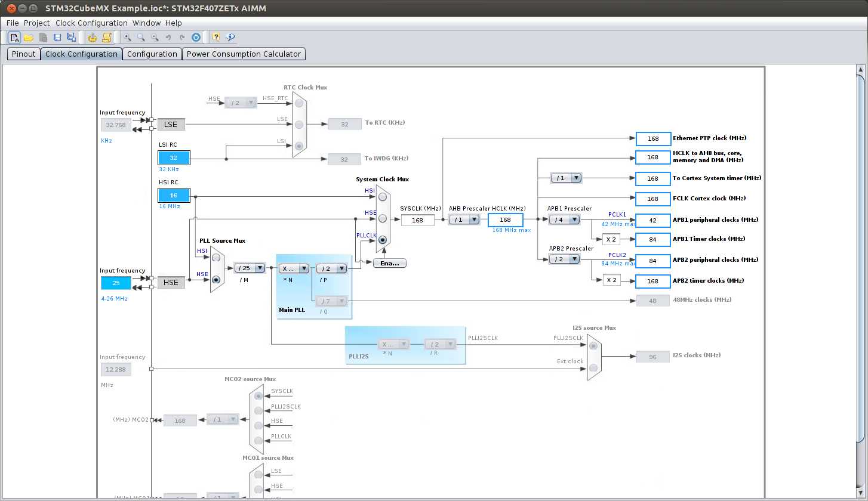Select Ext.clock in the I2S source Mux
This screenshot has width=868, height=501.
[593, 368]
